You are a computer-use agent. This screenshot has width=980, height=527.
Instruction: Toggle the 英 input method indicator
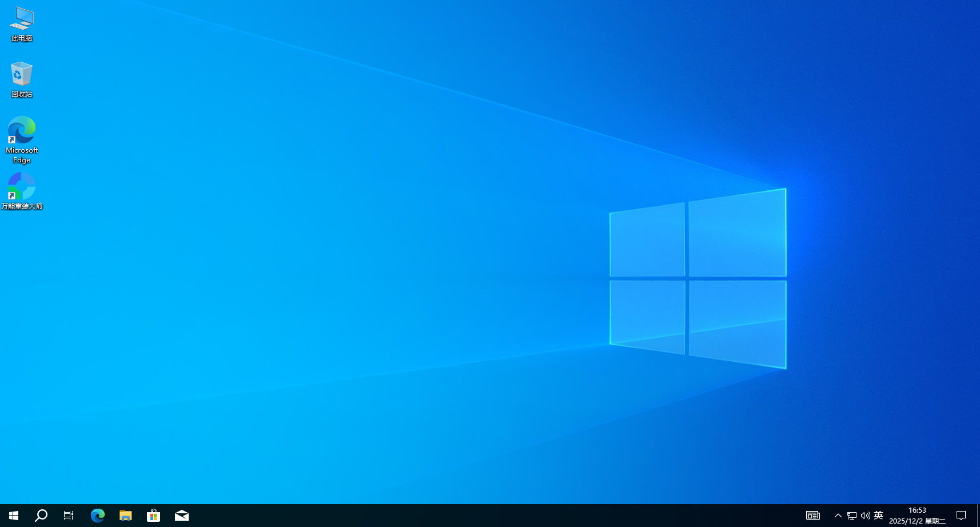879,516
